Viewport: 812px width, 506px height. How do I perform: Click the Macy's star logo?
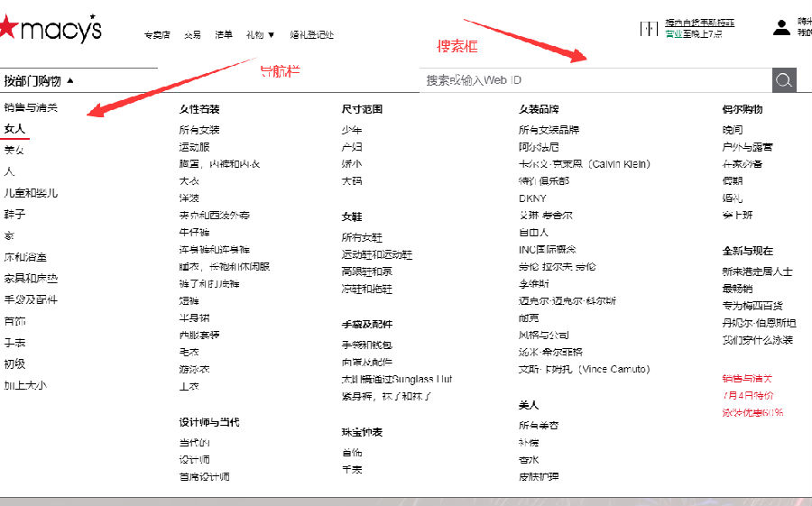pyautogui.click(x=8, y=27)
